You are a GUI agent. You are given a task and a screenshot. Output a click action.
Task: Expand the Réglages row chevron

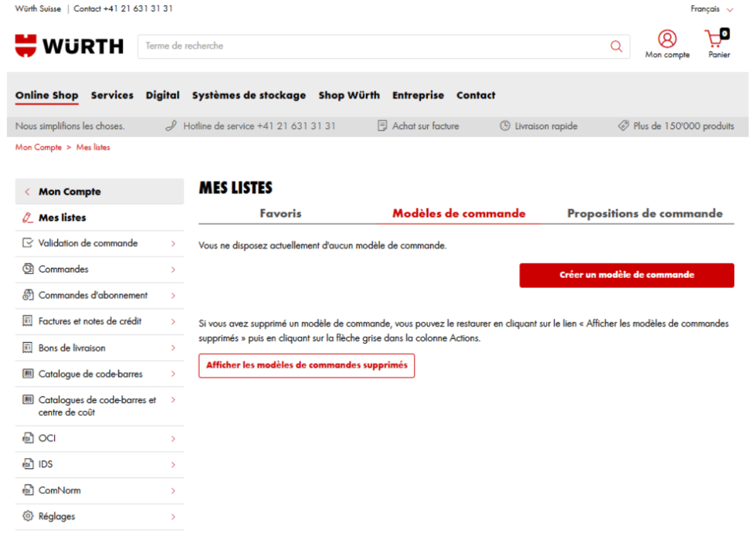pos(173,517)
